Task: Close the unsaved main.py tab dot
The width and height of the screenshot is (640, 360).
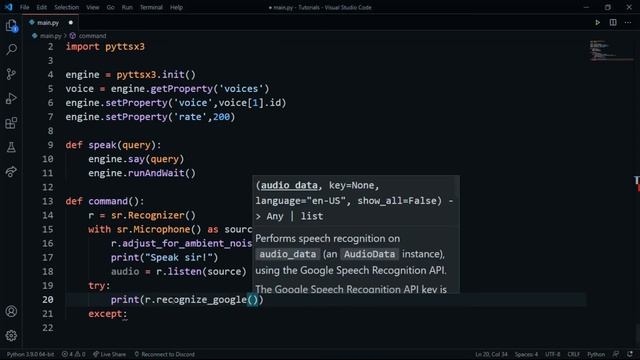Action: click(71, 23)
